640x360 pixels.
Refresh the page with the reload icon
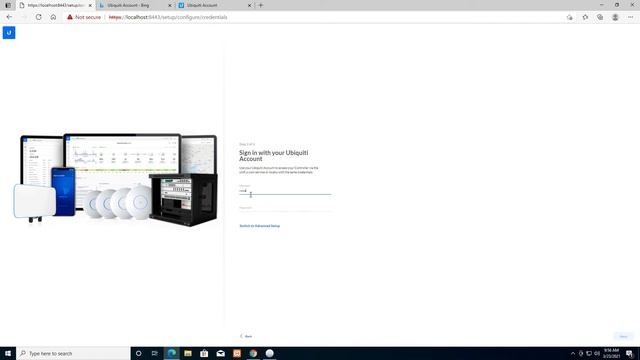38,17
